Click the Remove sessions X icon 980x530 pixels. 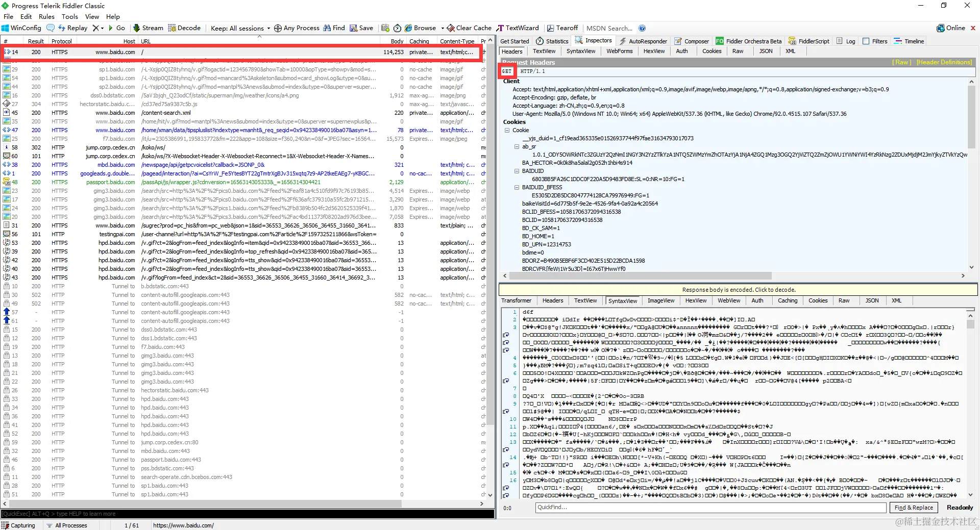coord(95,28)
